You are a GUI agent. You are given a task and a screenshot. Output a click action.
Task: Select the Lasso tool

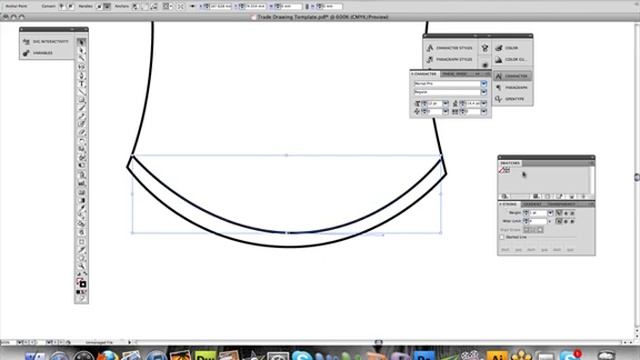coord(82,67)
